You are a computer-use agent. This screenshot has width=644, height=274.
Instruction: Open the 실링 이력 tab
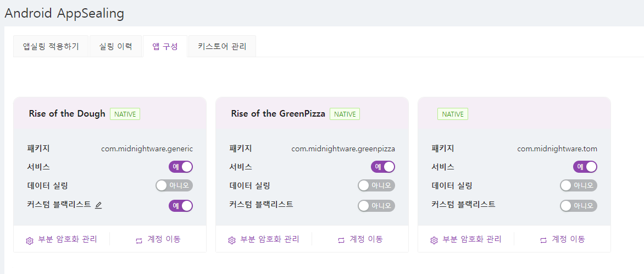[115, 47]
